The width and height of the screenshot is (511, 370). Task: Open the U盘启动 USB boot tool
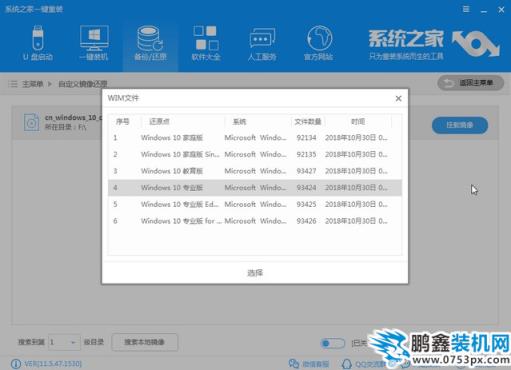38,43
